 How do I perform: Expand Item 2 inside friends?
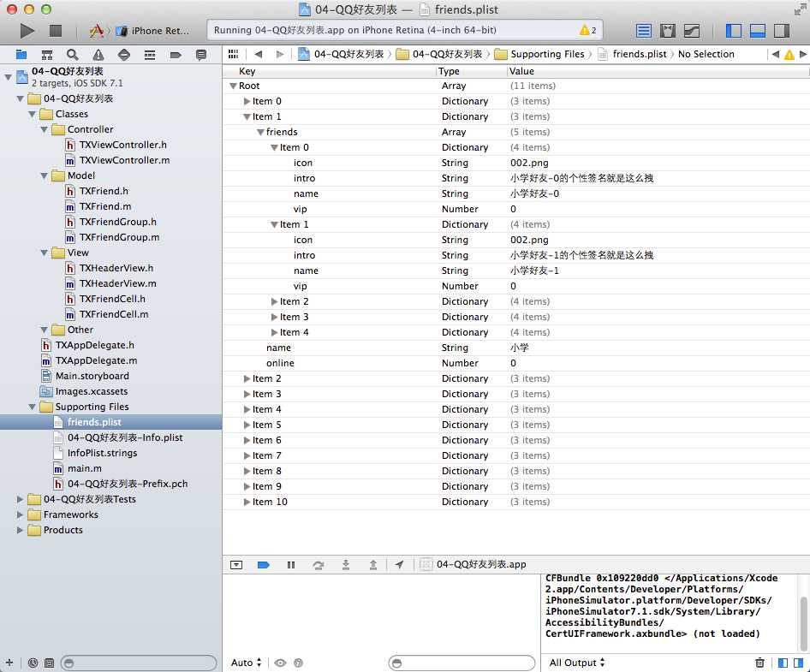pos(274,301)
